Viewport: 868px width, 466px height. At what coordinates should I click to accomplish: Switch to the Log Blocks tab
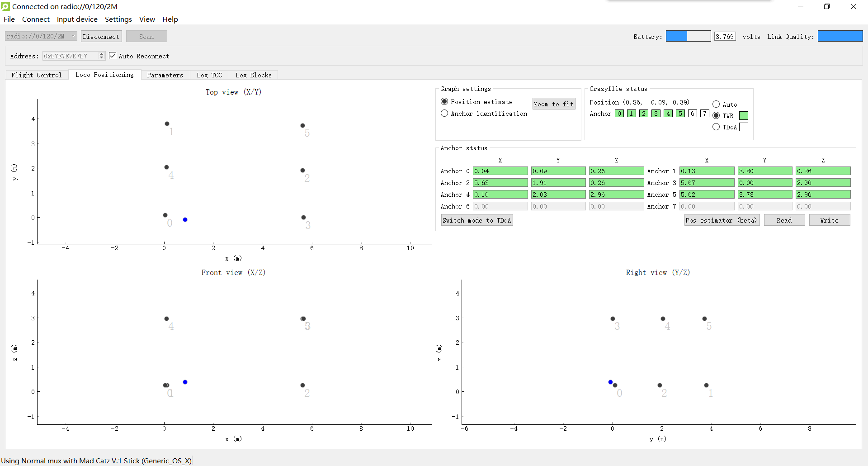[253, 75]
